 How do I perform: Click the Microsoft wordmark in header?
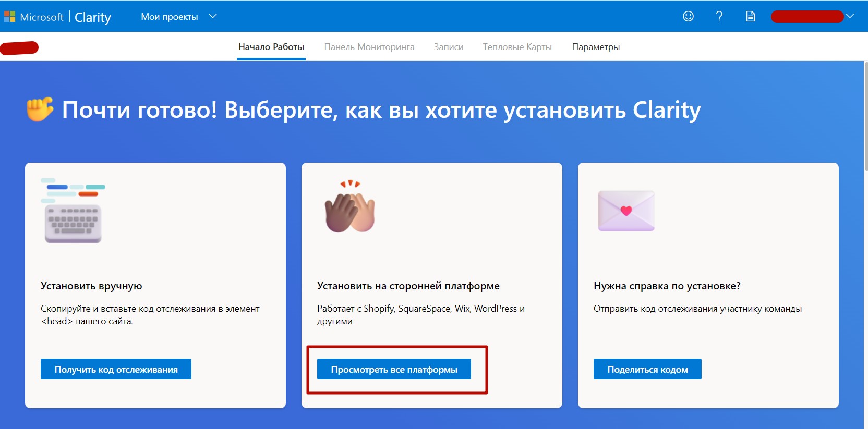click(x=42, y=17)
